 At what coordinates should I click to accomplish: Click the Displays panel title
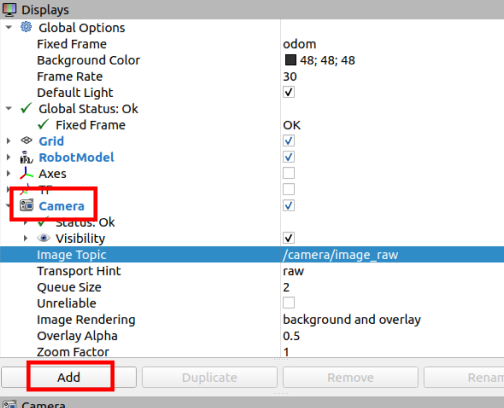45,10
